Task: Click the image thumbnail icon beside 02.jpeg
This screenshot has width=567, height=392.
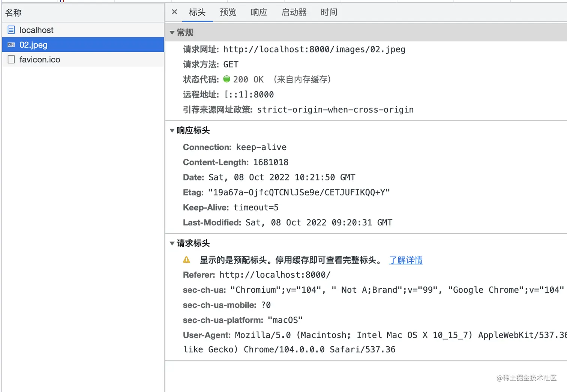Action: [x=11, y=45]
